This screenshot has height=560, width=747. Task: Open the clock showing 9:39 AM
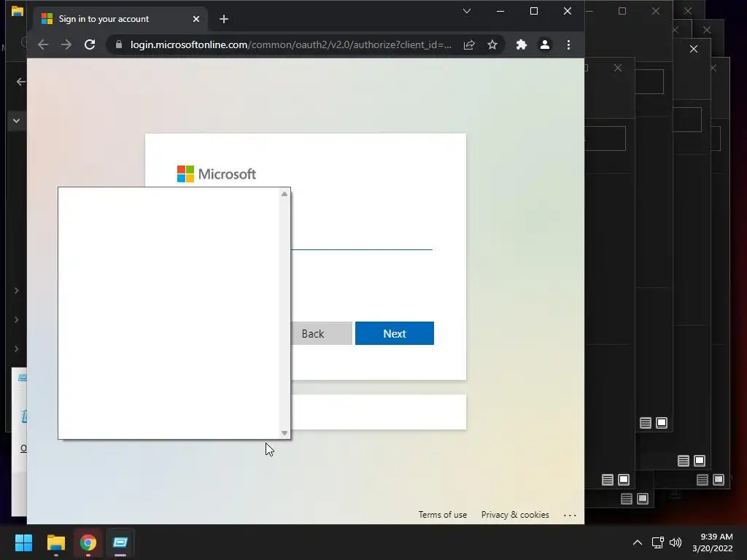point(713,542)
